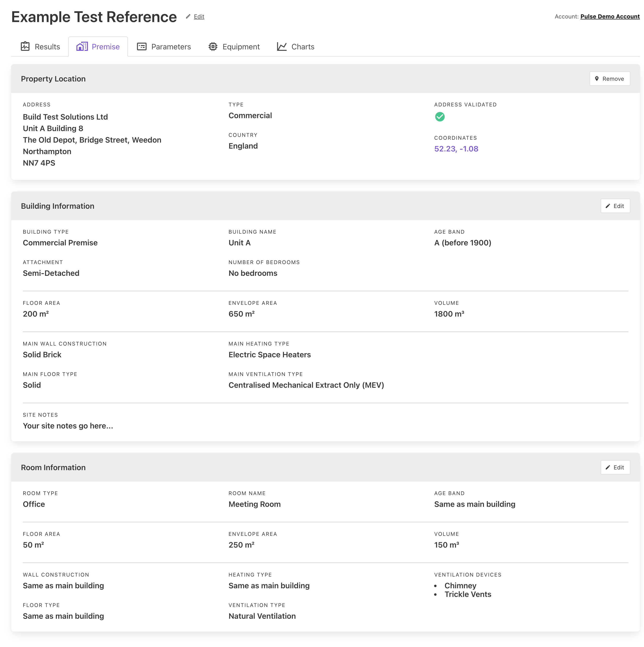
Task: Click the pencil icon beside the title
Action: click(x=188, y=16)
